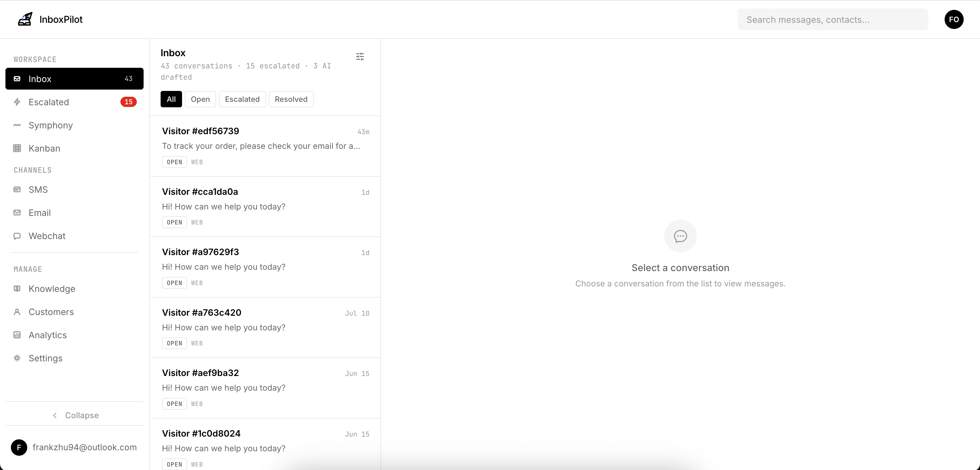Open conversation Visitor #1c0d8024

coord(265,444)
